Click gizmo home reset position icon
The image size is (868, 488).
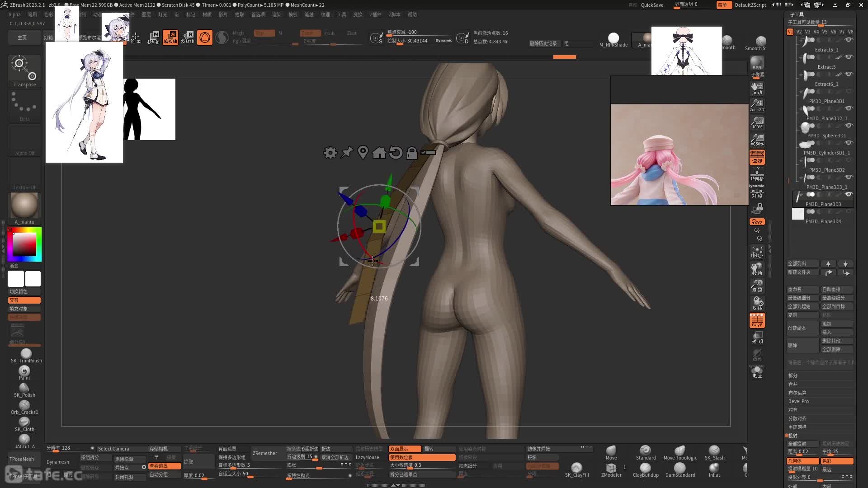pos(379,153)
